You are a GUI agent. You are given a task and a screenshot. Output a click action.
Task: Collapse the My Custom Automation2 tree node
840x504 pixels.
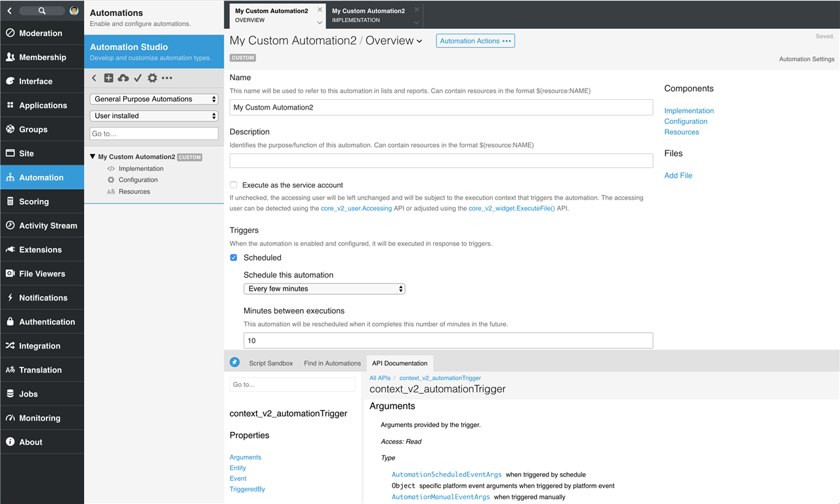click(93, 157)
